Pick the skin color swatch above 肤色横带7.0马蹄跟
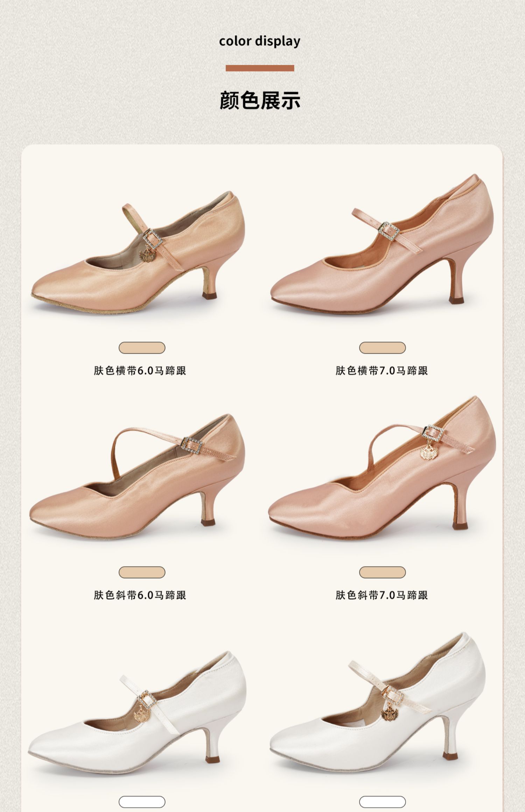 pos(382,348)
